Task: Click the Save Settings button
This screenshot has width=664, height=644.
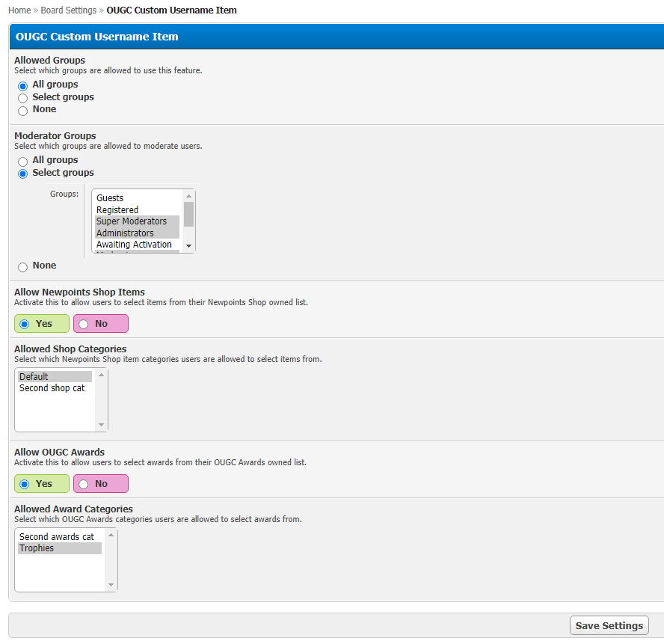Action: pyautogui.click(x=609, y=625)
